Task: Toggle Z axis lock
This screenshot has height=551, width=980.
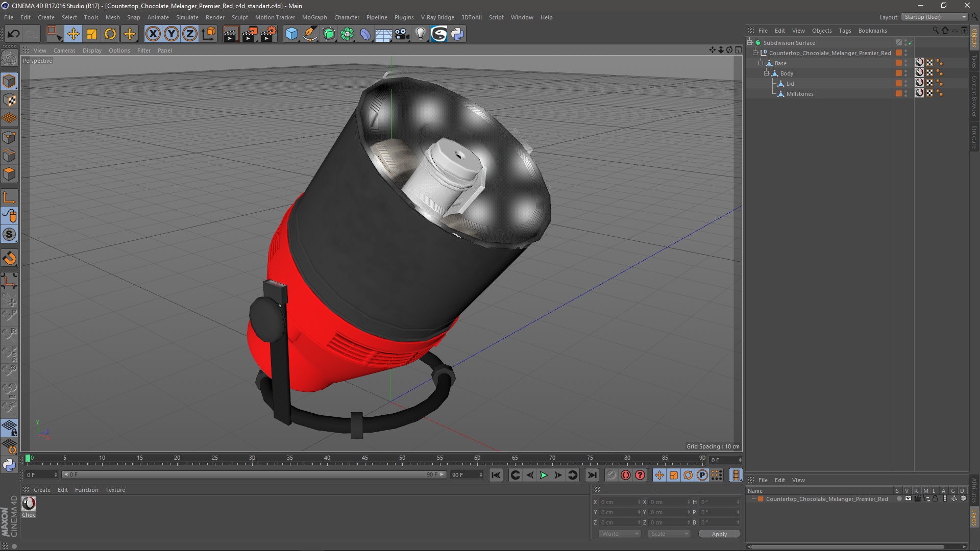Action: click(190, 34)
